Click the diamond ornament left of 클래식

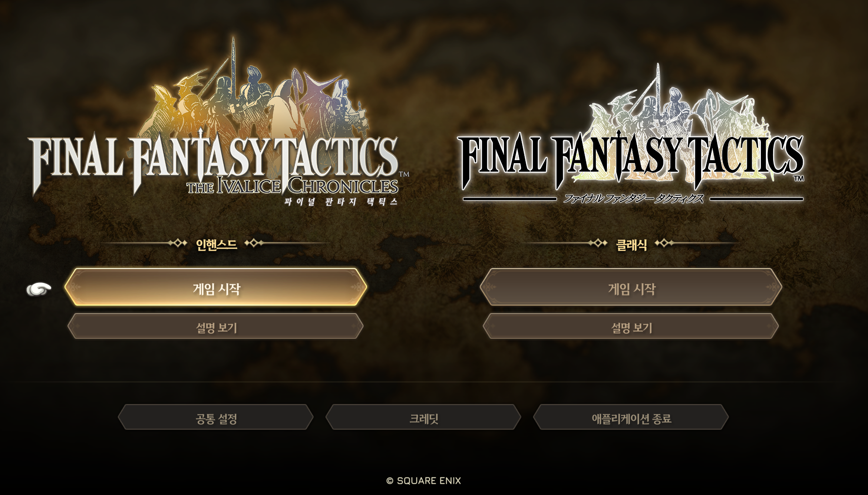click(598, 243)
